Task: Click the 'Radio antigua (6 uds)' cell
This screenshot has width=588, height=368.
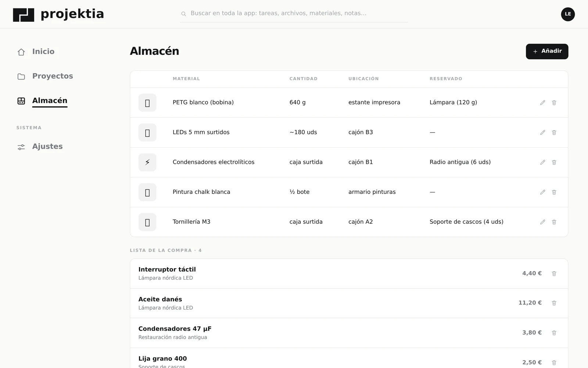Action: pyautogui.click(x=460, y=162)
